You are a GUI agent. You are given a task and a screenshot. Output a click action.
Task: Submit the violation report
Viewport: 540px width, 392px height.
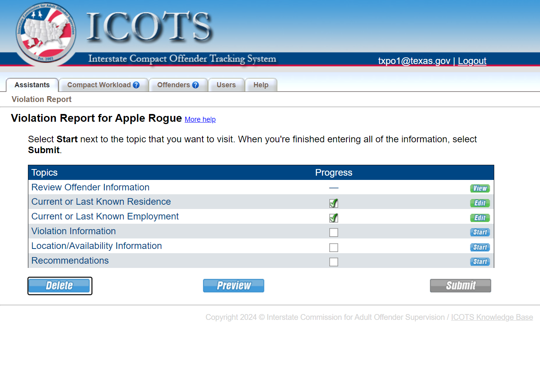460,286
